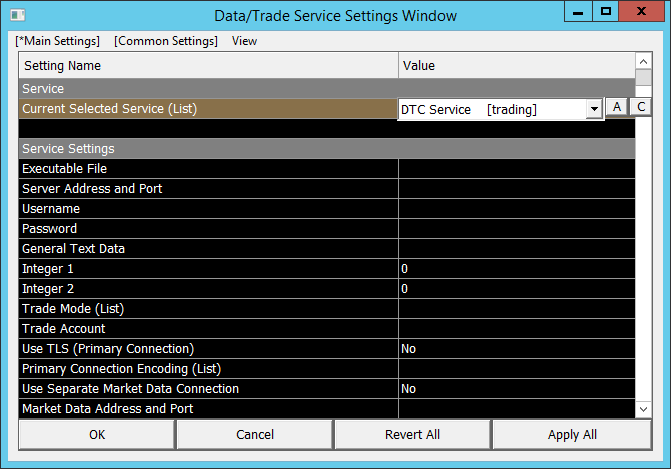This screenshot has height=469, width=671.
Task: Select the Trade Mode (List) value field
Action: click(x=516, y=309)
